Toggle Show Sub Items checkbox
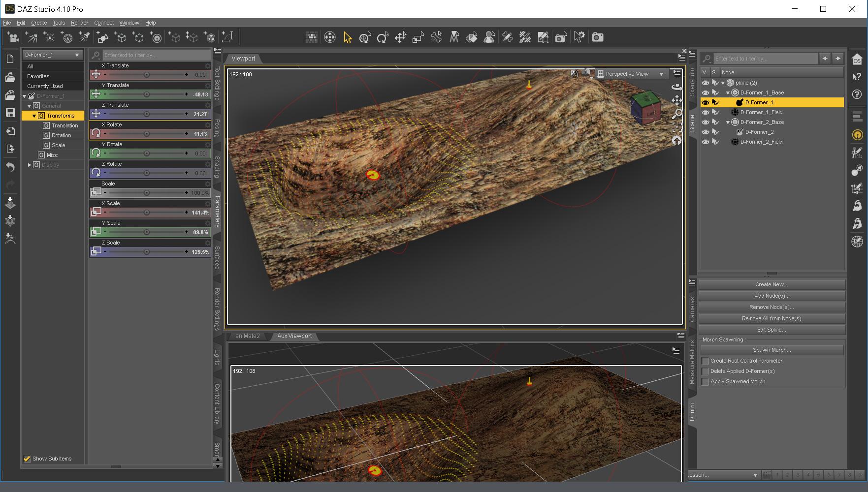Image resolution: width=868 pixels, height=492 pixels. [27, 459]
